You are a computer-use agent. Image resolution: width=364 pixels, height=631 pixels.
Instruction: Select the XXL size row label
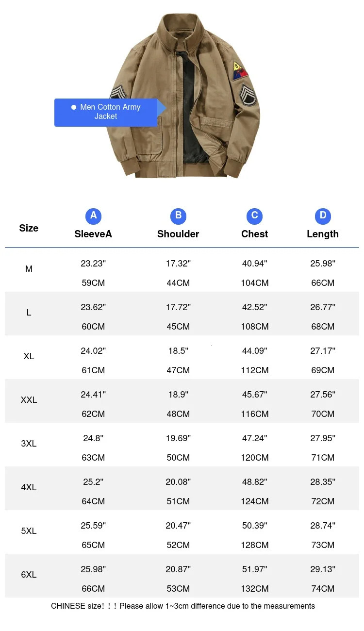point(29,400)
